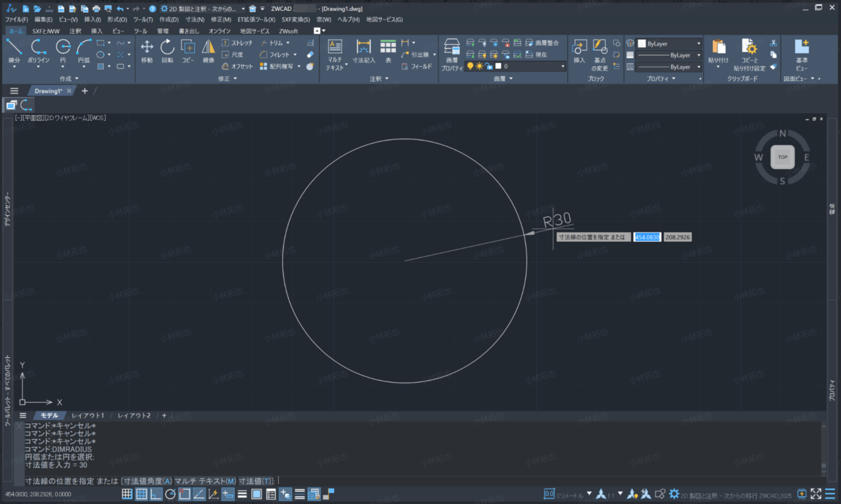Switch to the 管理 ribbon tab
Viewport: 841px width, 504px height.
(x=162, y=31)
